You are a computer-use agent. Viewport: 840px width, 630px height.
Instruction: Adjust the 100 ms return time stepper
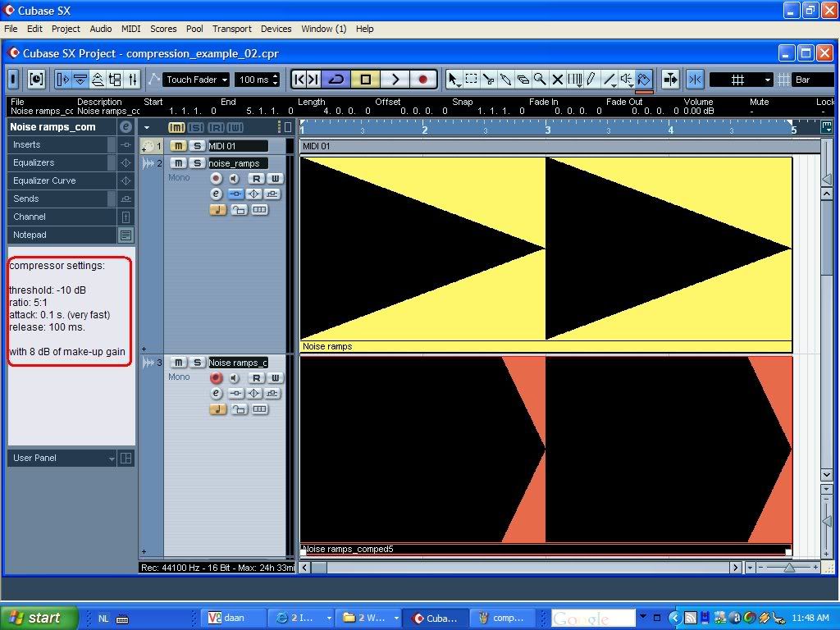coord(276,80)
